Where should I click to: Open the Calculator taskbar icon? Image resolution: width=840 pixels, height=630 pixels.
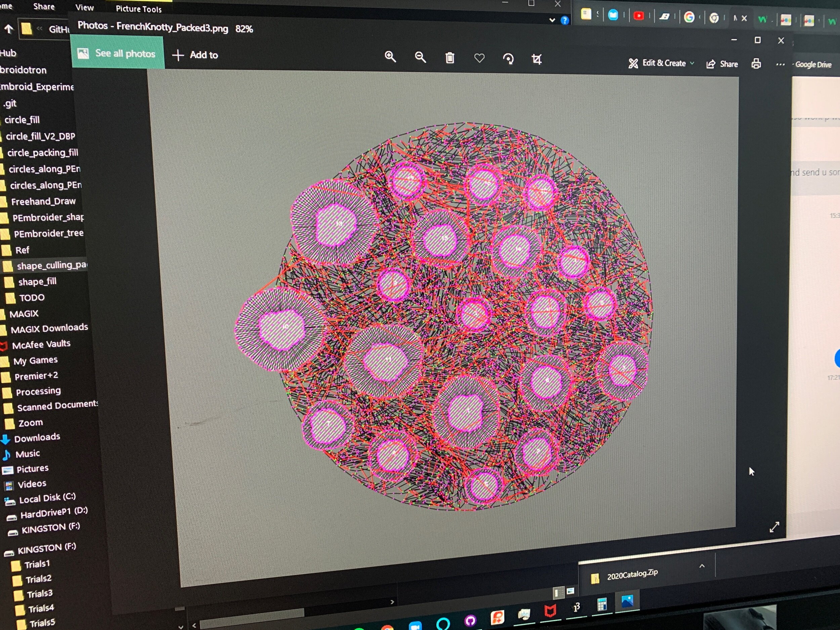[602, 604]
